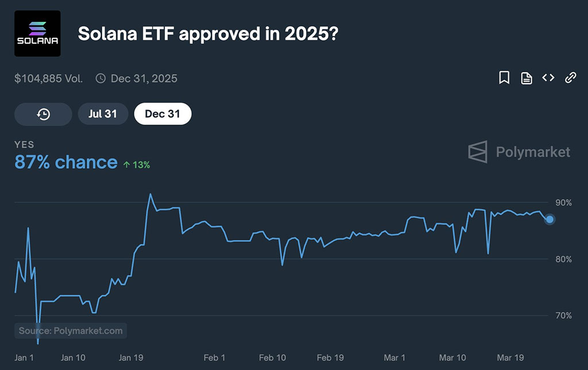588x370 pixels.
Task: Click the clock icon beside the end date
Action: coord(100,79)
